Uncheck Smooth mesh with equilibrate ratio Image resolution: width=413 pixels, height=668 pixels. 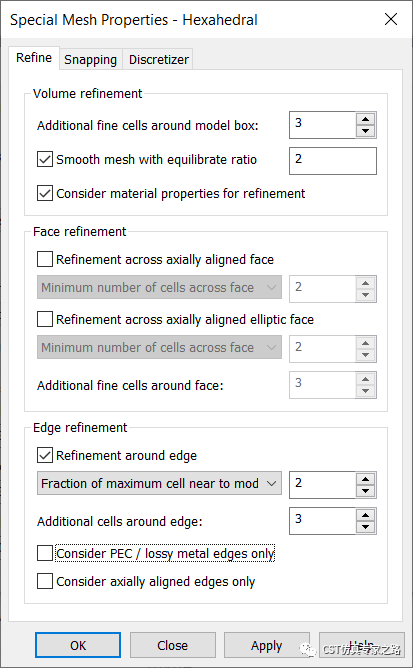click(45, 159)
